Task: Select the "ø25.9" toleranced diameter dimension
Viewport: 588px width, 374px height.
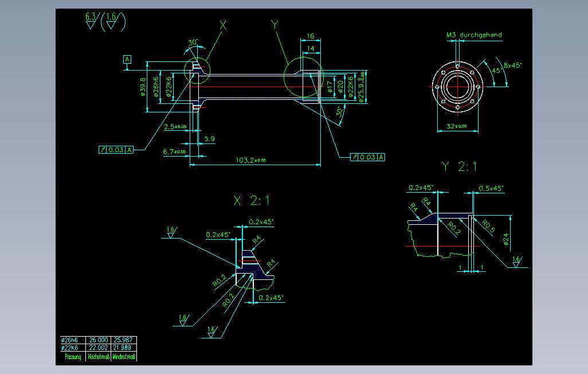Action: 362,87
